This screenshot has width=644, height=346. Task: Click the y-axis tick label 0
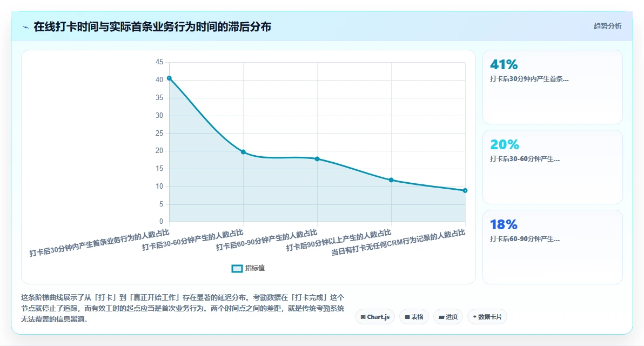pyautogui.click(x=162, y=222)
